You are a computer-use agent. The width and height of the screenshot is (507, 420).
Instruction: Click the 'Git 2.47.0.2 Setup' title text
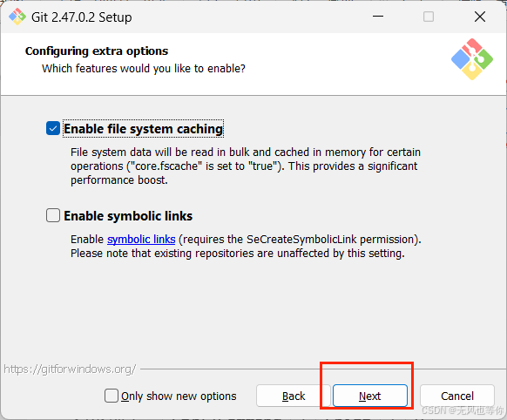(82, 17)
